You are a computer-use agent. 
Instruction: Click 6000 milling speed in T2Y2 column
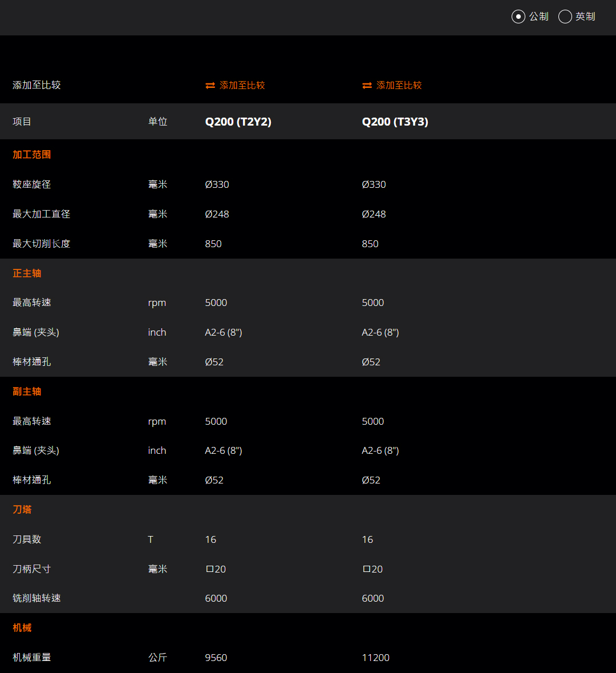click(x=216, y=598)
